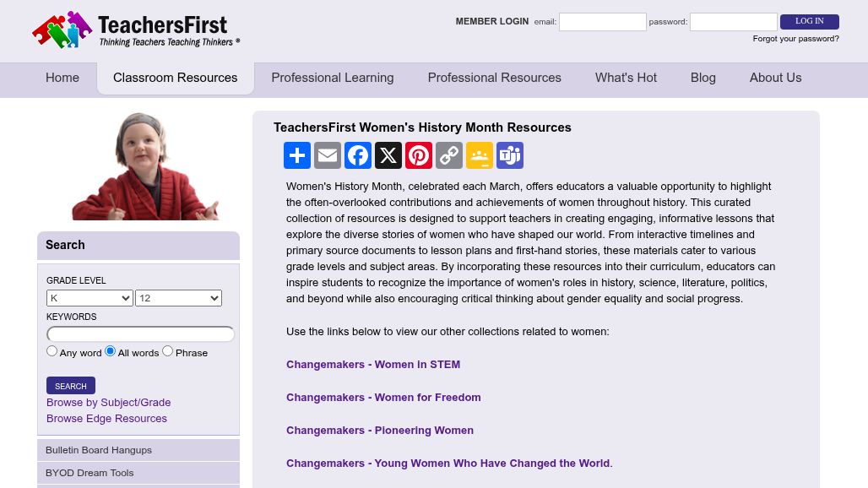Switch to the Professional Learning tab
This screenshot has height=488, width=868.
pos(332,78)
